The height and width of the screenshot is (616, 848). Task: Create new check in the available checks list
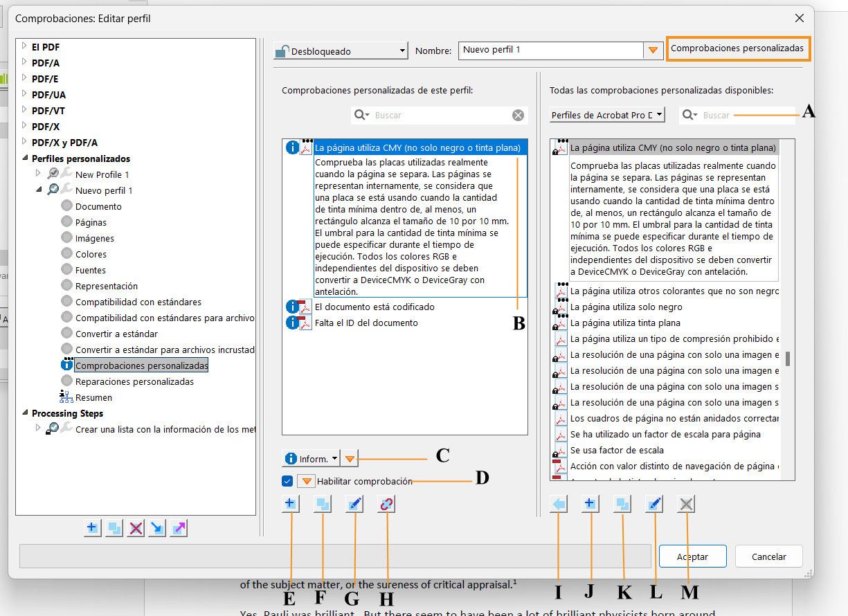(x=590, y=504)
